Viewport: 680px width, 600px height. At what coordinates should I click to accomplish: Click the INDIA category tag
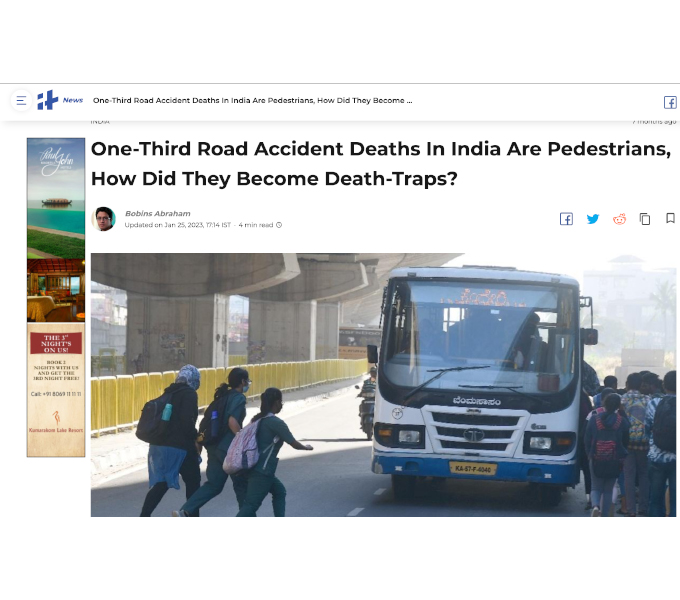tap(100, 122)
